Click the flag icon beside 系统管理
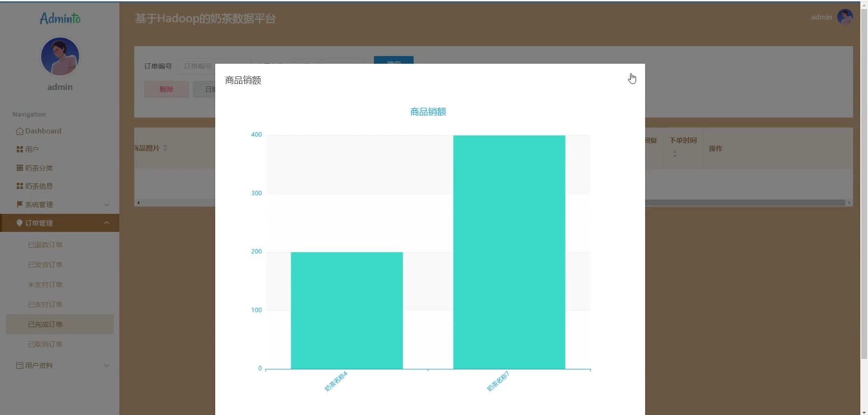Viewport: 868px width, 415px height. [x=19, y=204]
